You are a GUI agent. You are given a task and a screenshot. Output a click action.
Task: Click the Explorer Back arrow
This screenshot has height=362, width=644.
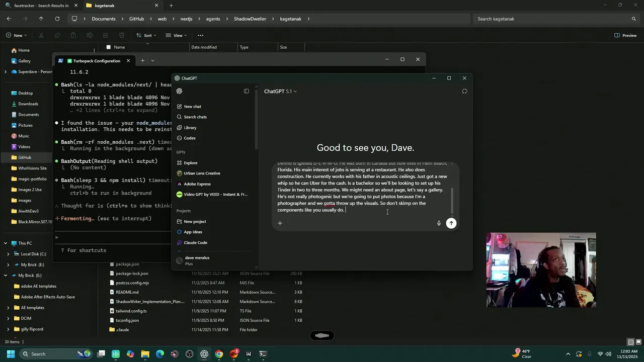click(x=9, y=19)
